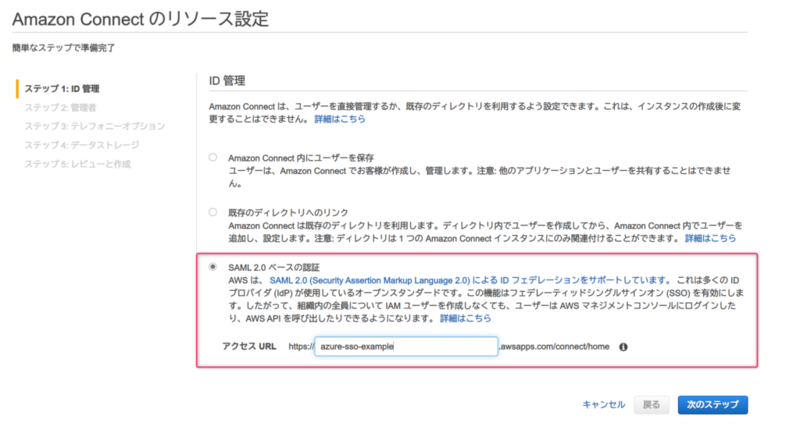The height and width of the screenshot is (448, 800).
Task: Open 詳細はこちら link in SAML description
Action: [465, 318]
